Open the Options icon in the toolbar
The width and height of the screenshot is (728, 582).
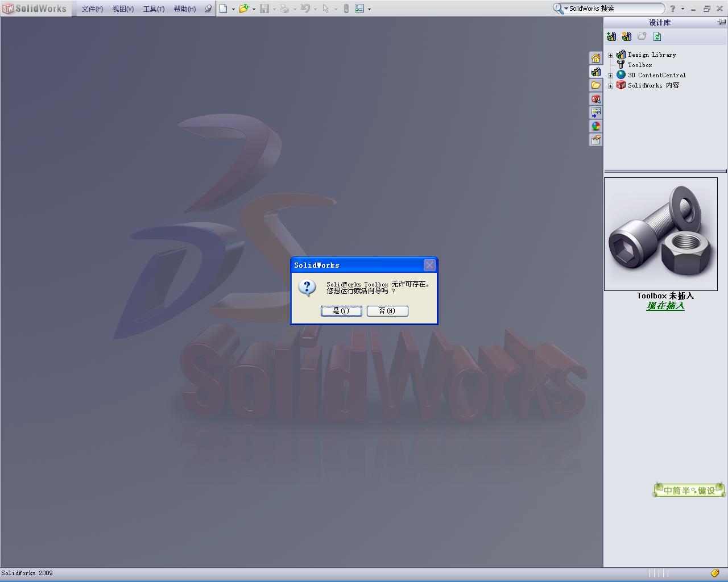point(359,9)
